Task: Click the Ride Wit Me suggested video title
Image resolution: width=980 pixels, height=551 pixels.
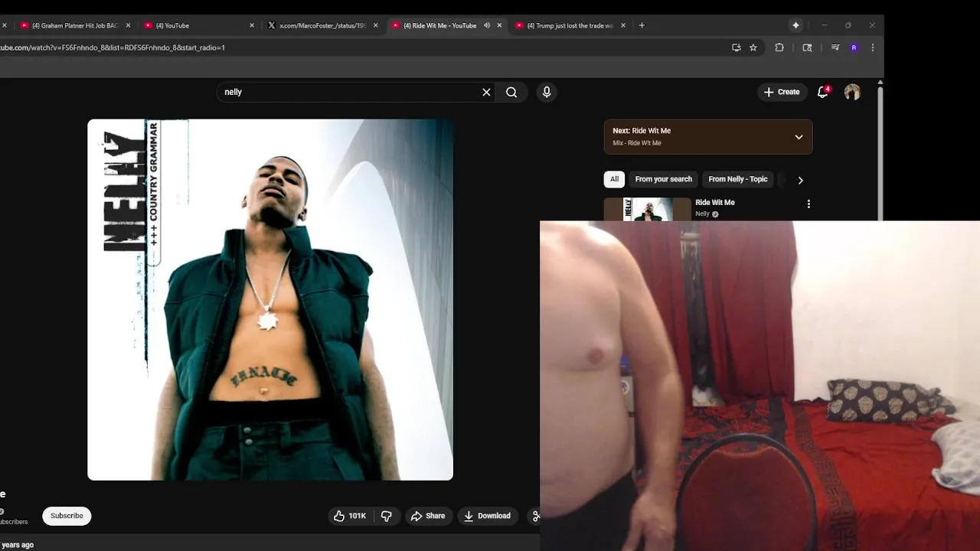Action: (715, 203)
